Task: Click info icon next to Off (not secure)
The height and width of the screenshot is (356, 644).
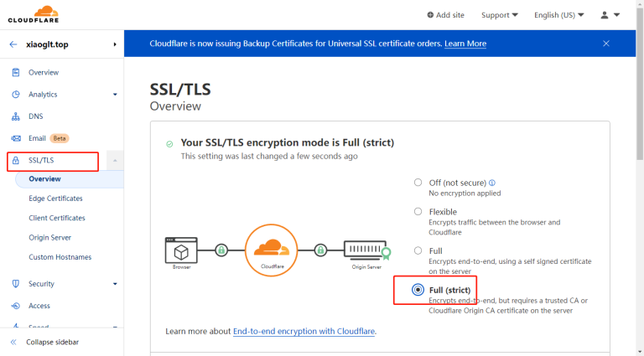Action: click(x=492, y=183)
